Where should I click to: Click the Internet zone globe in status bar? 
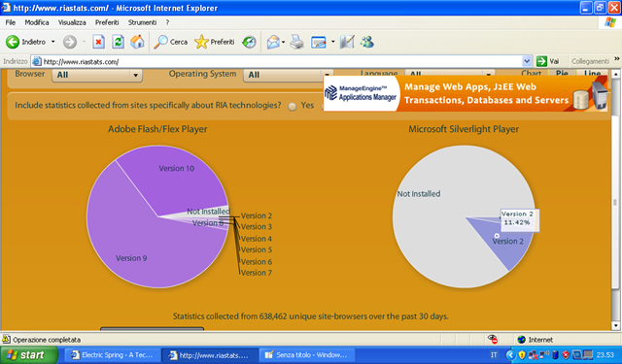pyautogui.click(x=521, y=340)
